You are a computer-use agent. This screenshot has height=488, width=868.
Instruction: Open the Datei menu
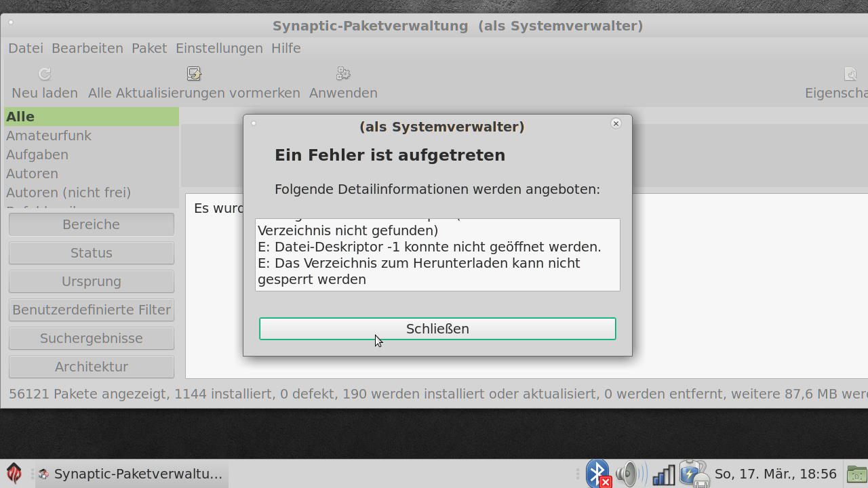(x=26, y=48)
